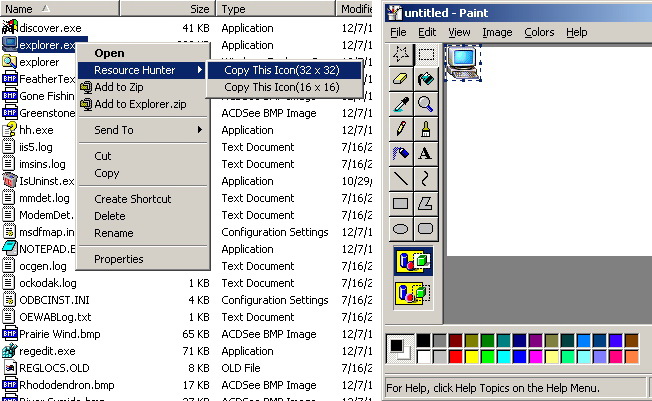Select the Rectangle shape tool

tap(401, 203)
